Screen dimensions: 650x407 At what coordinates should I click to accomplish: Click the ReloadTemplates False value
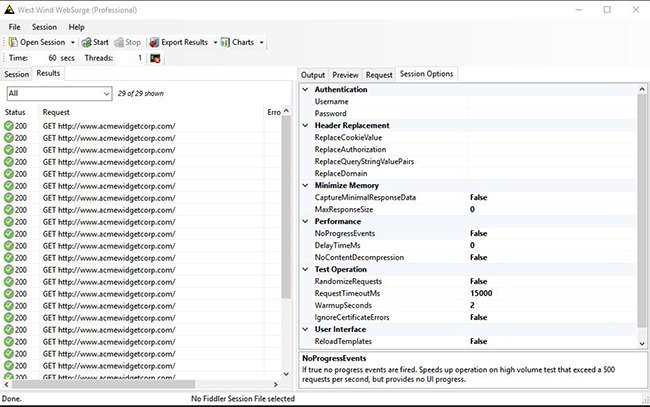(x=478, y=342)
